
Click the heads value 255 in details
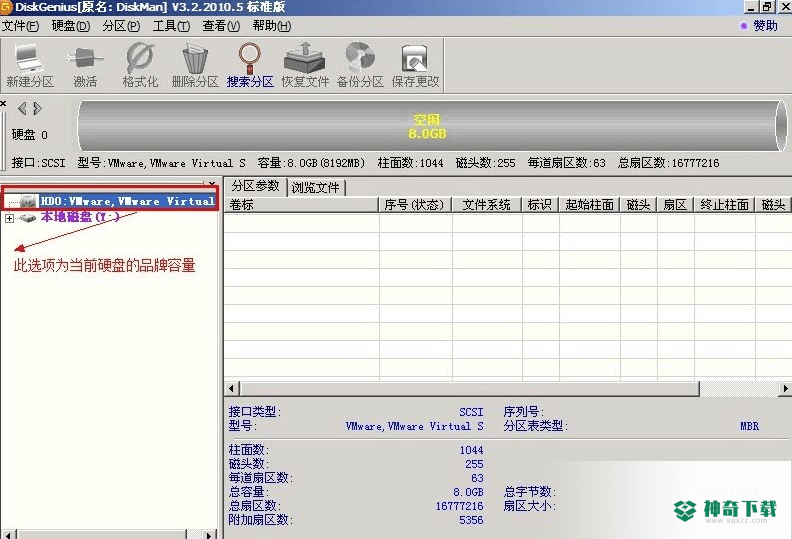[474, 464]
